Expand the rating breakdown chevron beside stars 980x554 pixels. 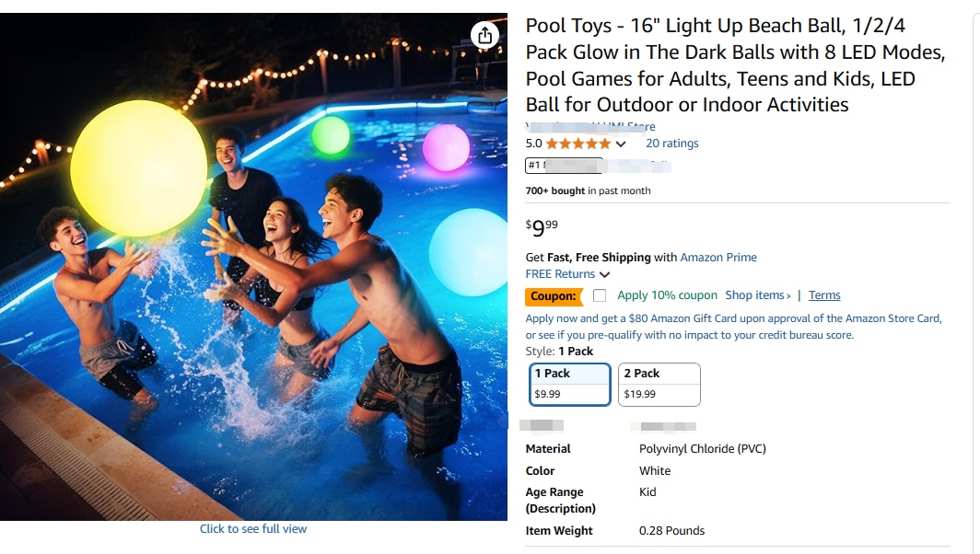[621, 144]
